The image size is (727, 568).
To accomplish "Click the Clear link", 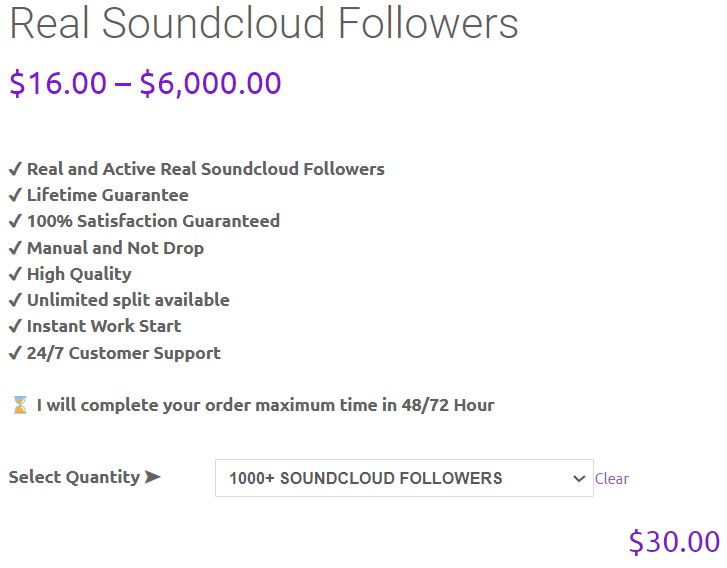I will point(612,479).
